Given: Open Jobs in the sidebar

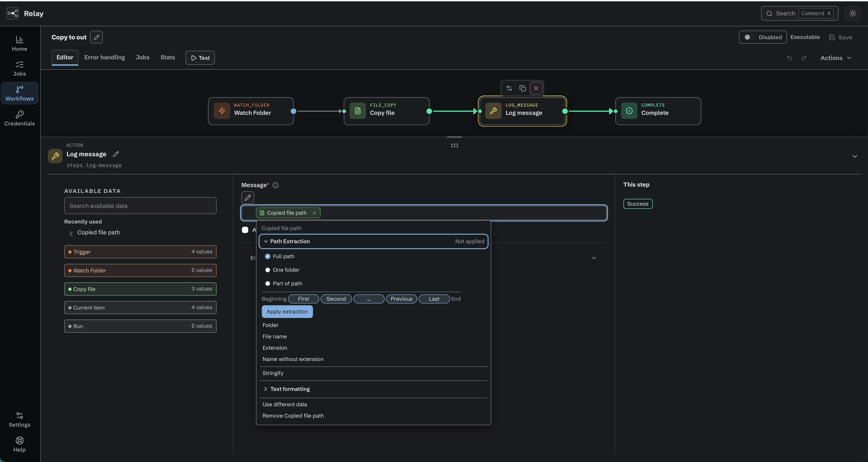Looking at the screenshot, I should coord(19,69).
